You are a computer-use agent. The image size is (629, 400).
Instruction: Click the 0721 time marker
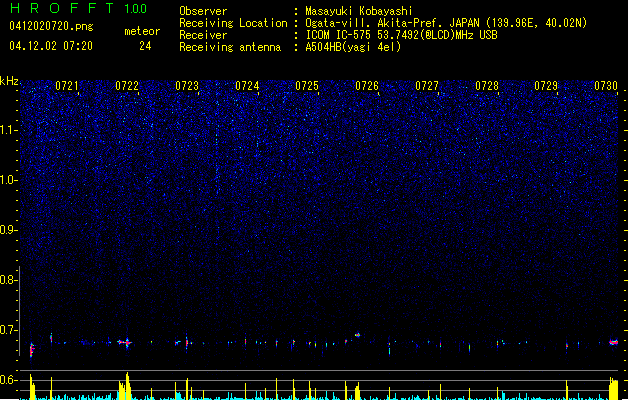(67, 86)
